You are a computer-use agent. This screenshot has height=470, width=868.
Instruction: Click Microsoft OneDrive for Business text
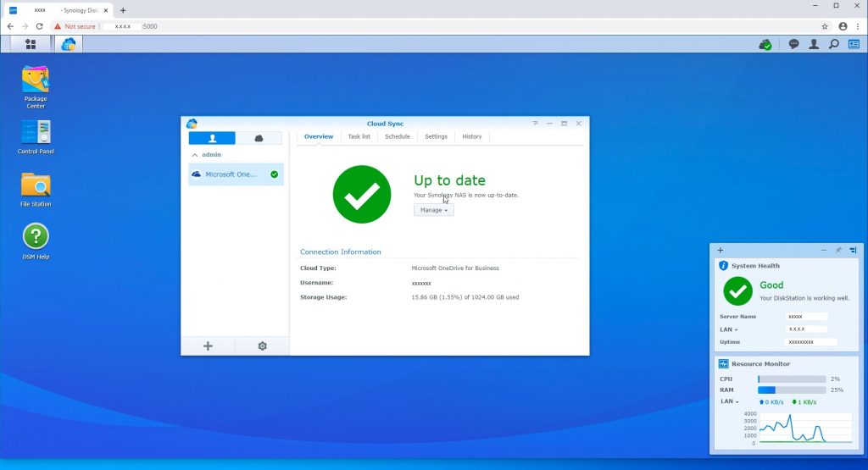[455, 268]
